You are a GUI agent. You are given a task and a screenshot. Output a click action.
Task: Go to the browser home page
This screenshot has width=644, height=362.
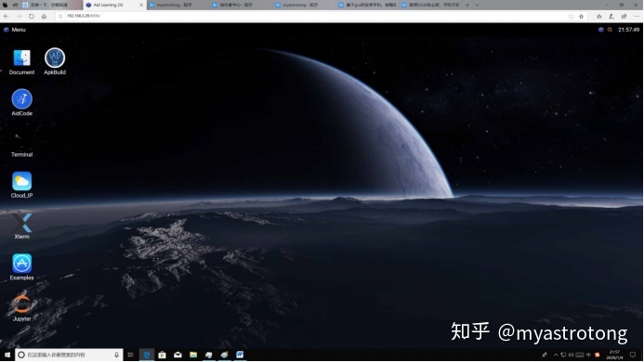point(44,16)
